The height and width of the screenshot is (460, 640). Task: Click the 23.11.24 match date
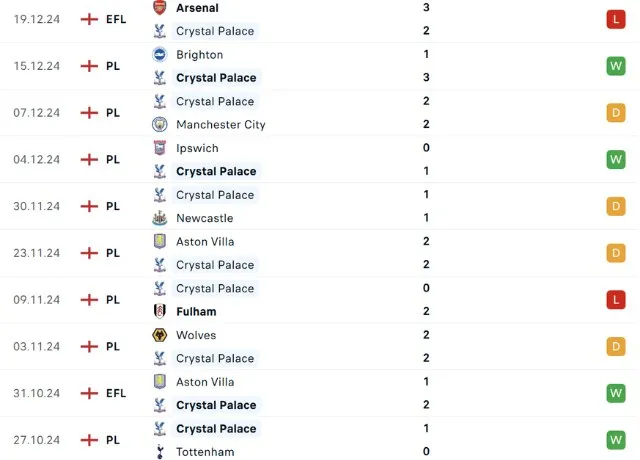[x=39, y=253]
